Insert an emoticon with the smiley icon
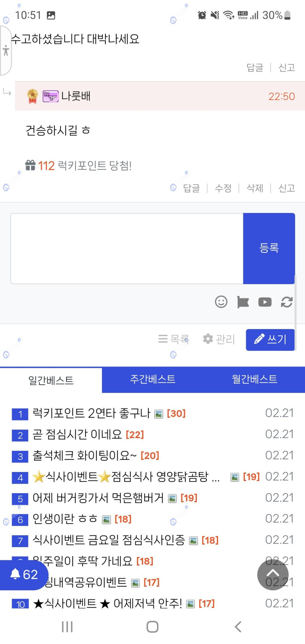 pyautogui.click(x=221, y=302)
